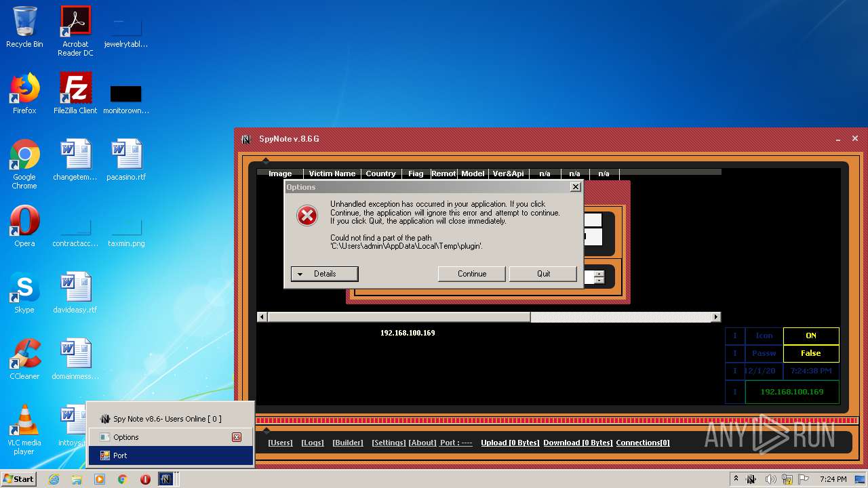
Task: Click Connections[0] status text
Action: [x=643, y=443]
